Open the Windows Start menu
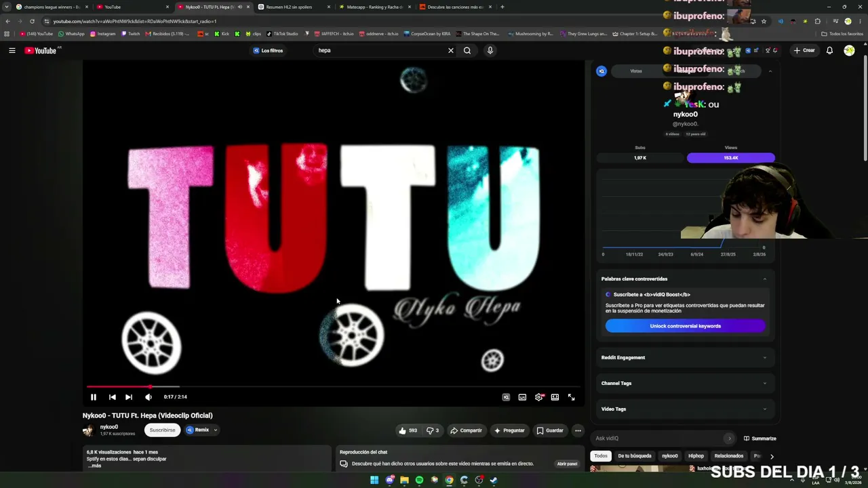 pyautogui.click(x=374, y=480)
